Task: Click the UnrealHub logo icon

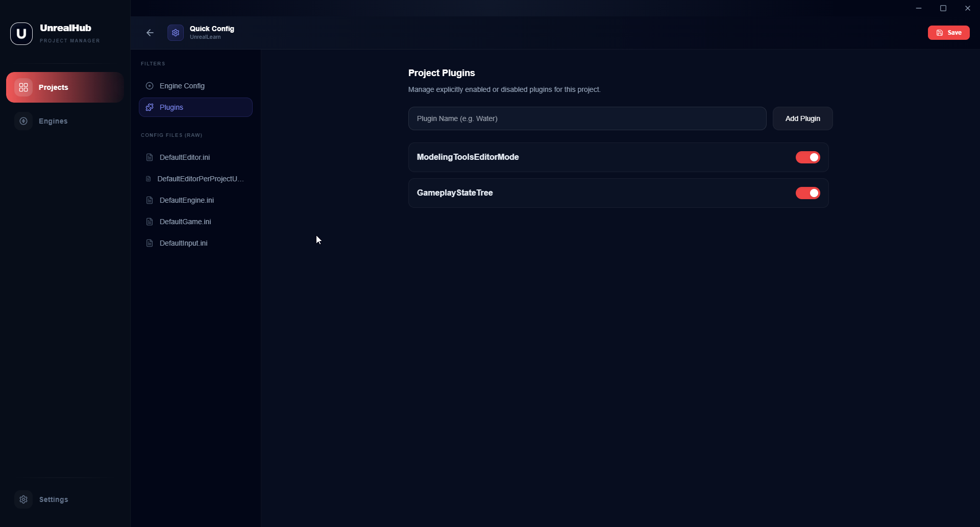Action: pyautogui.click(x=21, y=33)
